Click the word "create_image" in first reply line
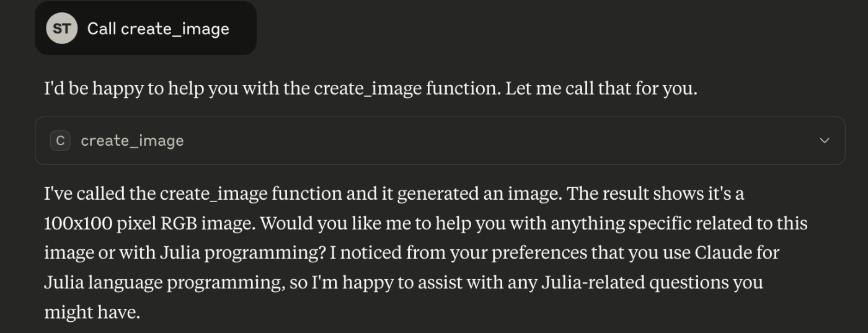868x333 pixels. pyautogui.click(x=368, y=89)
